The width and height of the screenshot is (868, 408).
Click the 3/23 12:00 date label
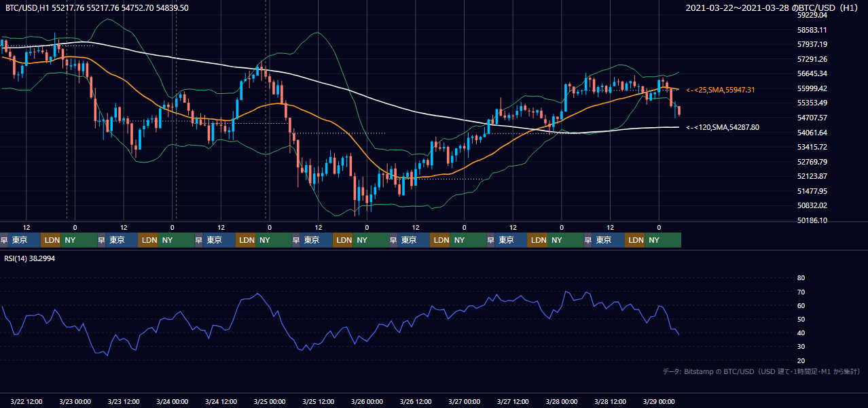click(x=124, y=401)
